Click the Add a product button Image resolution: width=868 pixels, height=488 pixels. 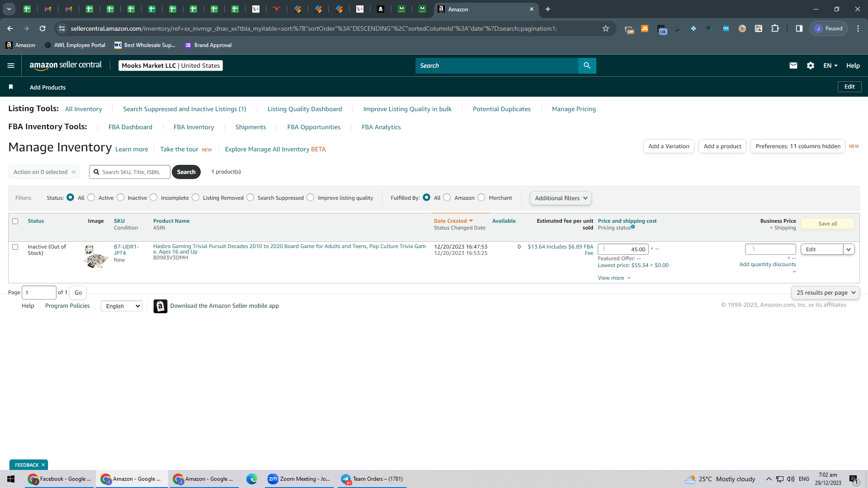pyautogui.click(x=722, y=146)
